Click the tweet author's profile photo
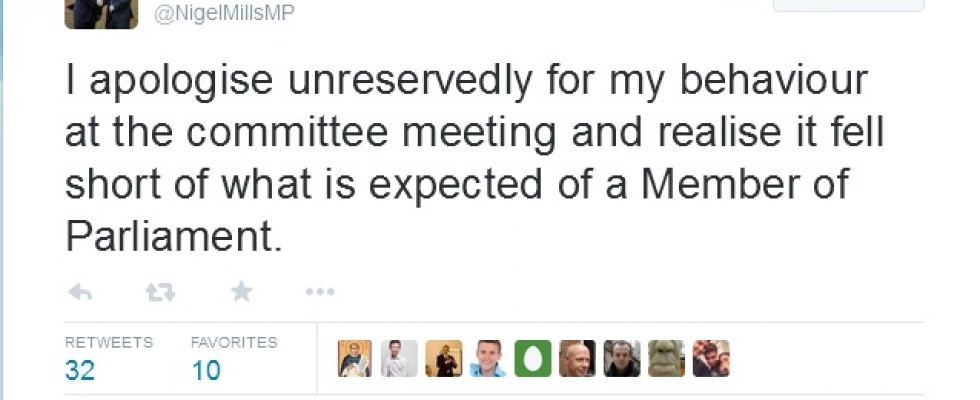Image resolution: width=980 pixels, height=400 pixels. click(101, 13)
